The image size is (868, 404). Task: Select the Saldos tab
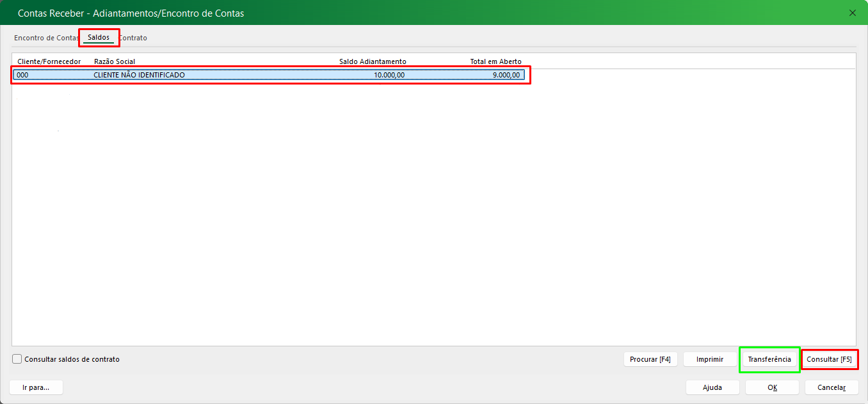point(99,38)
